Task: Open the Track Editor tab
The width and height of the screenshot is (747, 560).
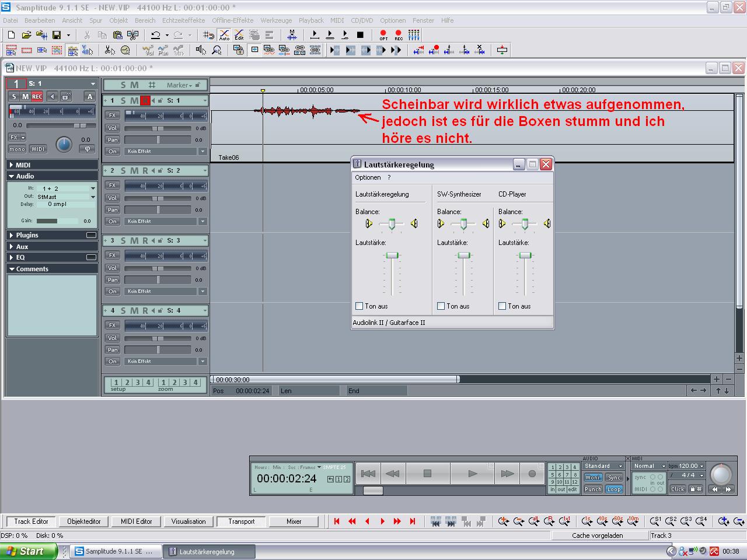Action: (x=32, y=521)
